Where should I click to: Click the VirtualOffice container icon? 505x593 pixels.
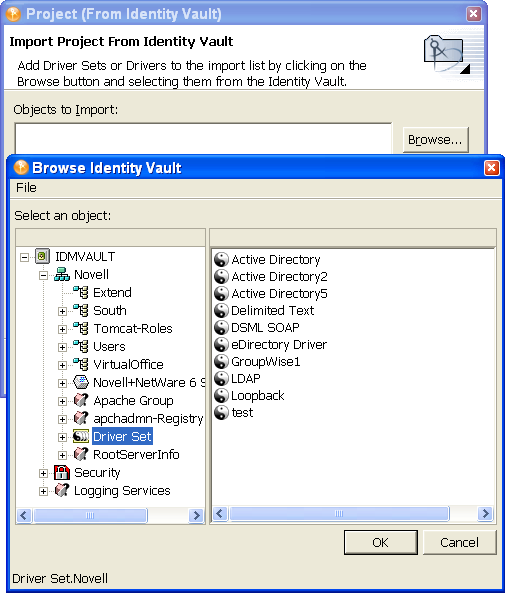tap(81, 364)
